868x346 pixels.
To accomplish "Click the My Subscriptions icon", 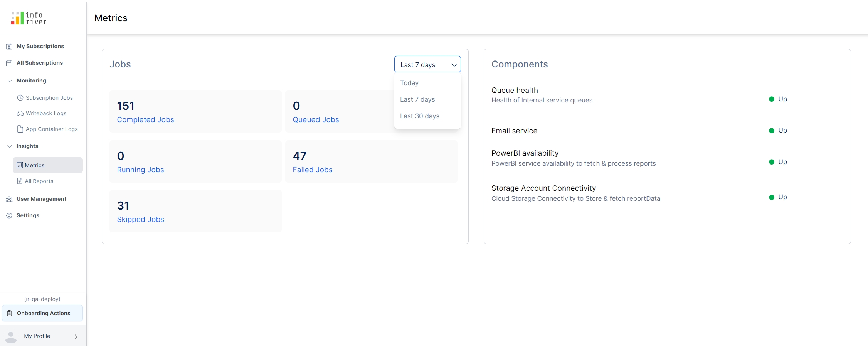I will coord(9,47).
